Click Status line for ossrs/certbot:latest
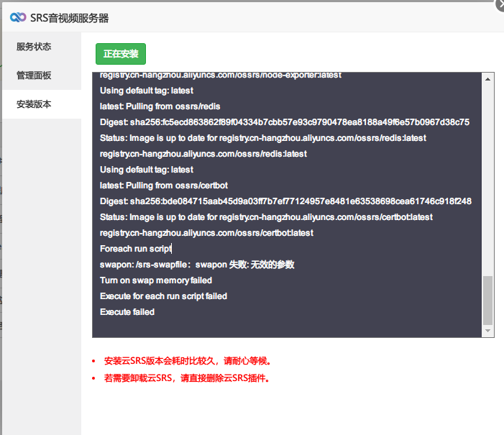 click(x=266, y=217)
